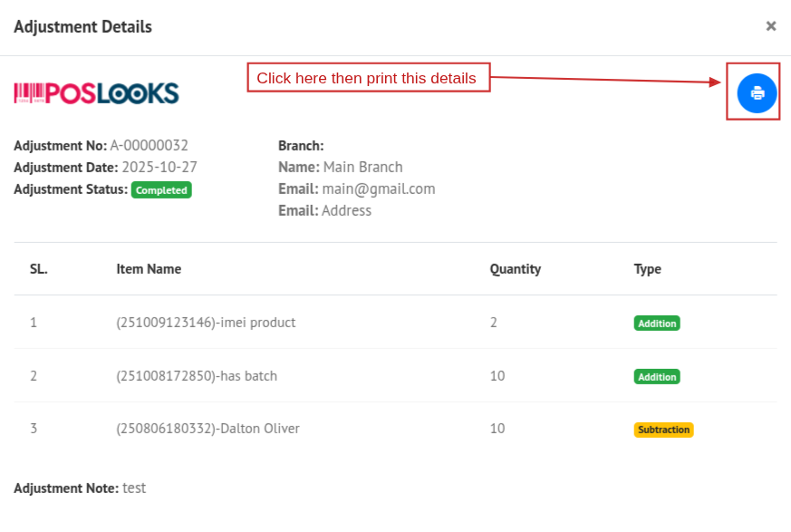This screenshot has height=532, width=791.
Task: Click the Main Branch name text
Action: click(x=362, y=167)
